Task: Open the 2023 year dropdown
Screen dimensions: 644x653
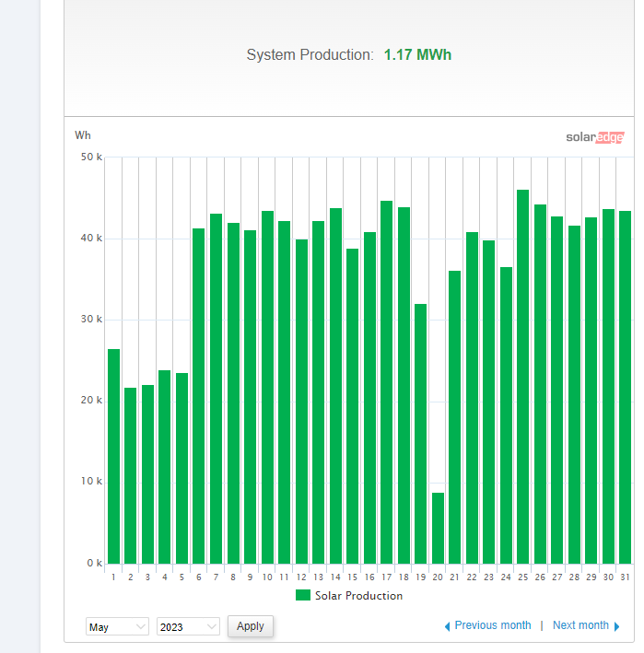Action: click(x=188, y=626)
